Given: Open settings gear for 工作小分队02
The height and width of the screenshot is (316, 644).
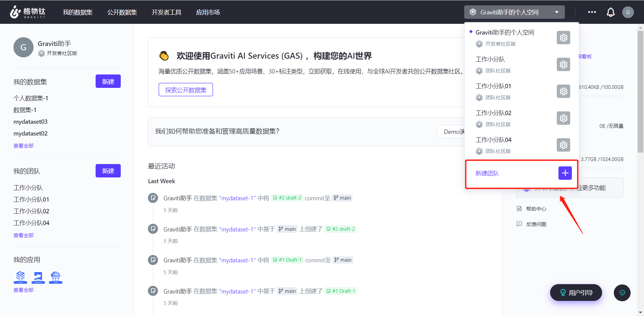Looking at the screenshot, I should tap(563, 118).
